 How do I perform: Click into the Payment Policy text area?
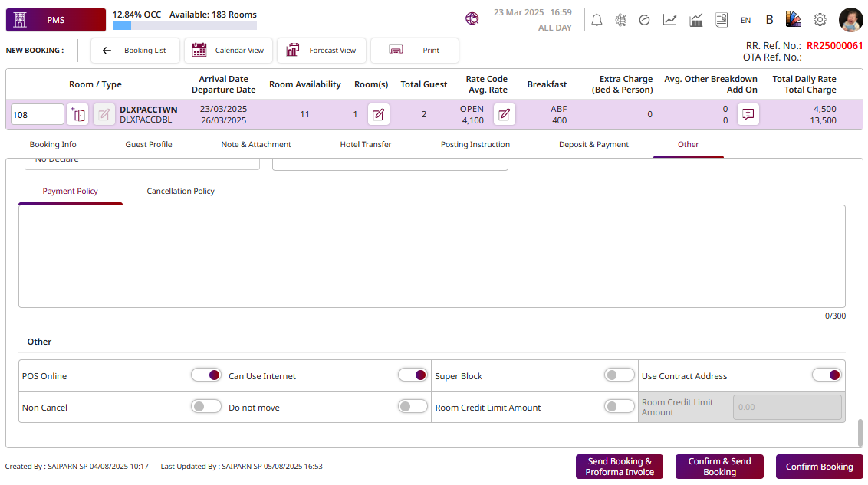[432, 256]
